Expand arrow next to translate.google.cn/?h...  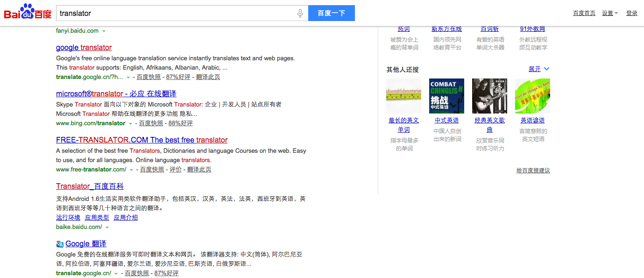128,77
